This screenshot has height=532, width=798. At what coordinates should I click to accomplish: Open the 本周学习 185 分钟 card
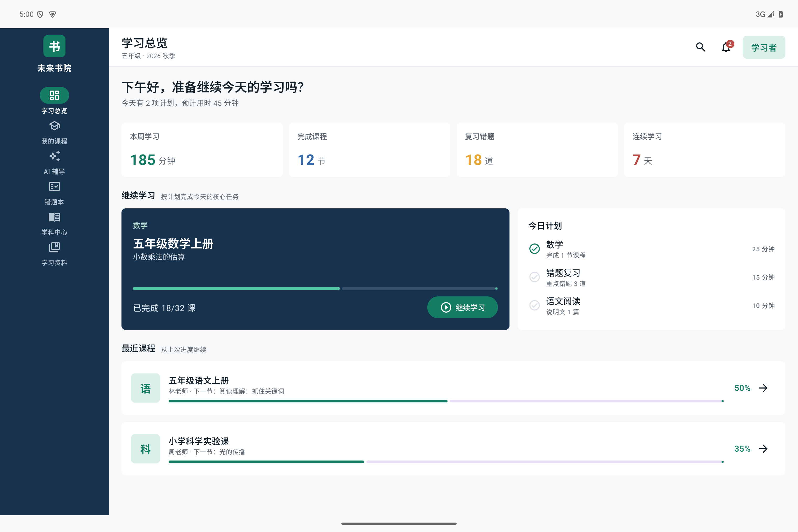click(x=202, y=150)
